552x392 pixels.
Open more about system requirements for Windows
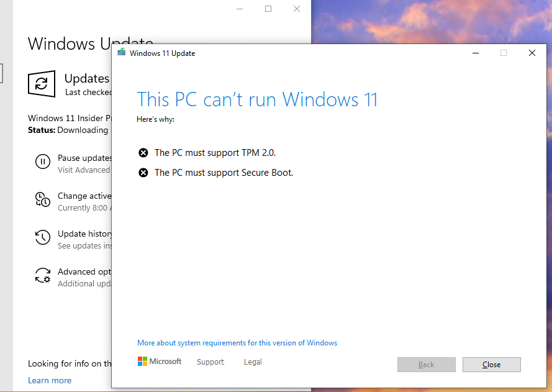click(x=237, y=342)
